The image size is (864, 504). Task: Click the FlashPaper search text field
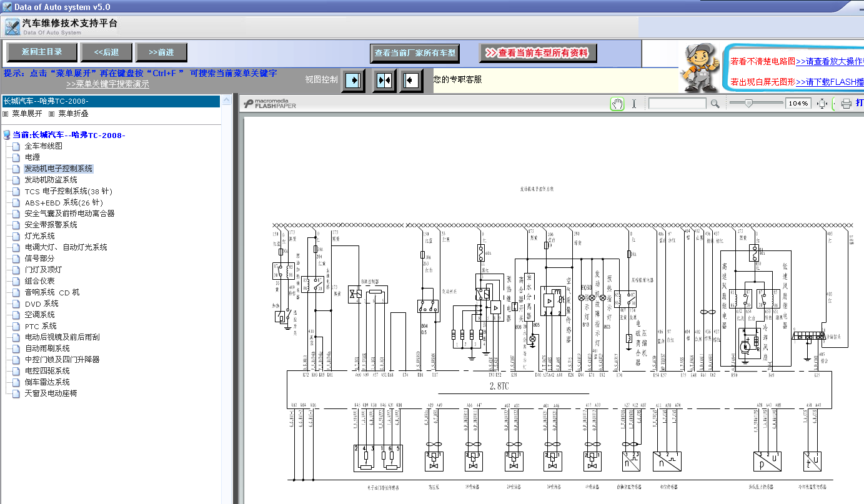click(677, 104)
